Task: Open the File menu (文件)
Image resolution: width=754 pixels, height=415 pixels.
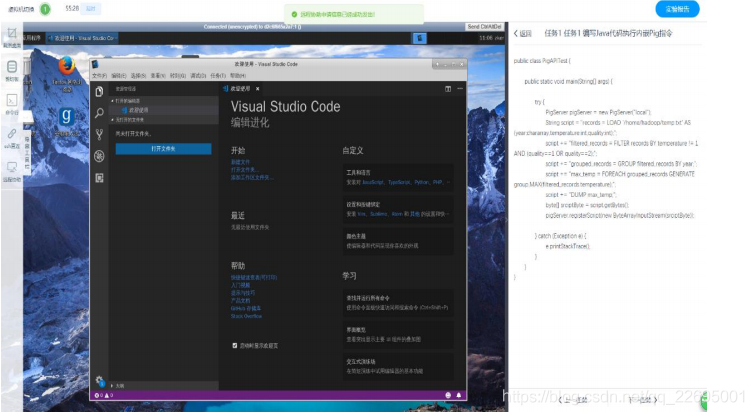Action: pos(99,75)
